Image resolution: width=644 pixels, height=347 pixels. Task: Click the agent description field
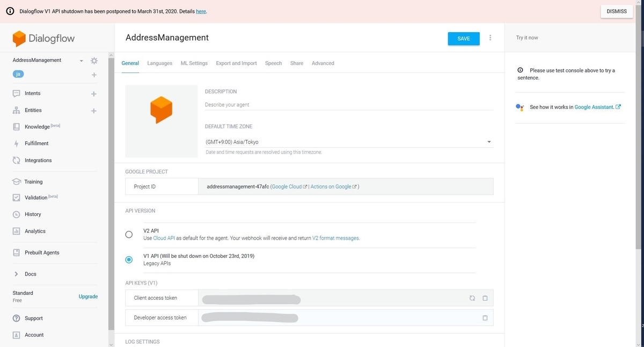tap(349, 105)
